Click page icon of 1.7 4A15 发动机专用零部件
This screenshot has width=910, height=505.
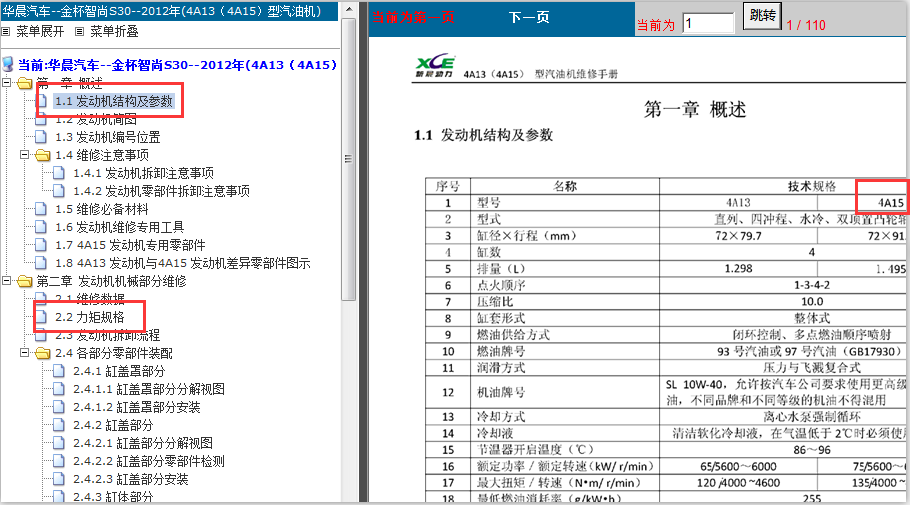pyautogui.click(x=41, y=245)
